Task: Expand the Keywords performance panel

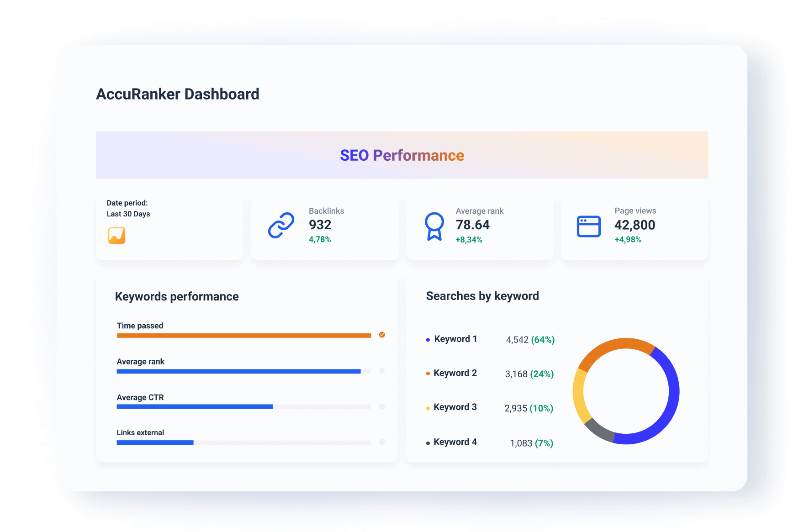Action: tap(177, 296)
